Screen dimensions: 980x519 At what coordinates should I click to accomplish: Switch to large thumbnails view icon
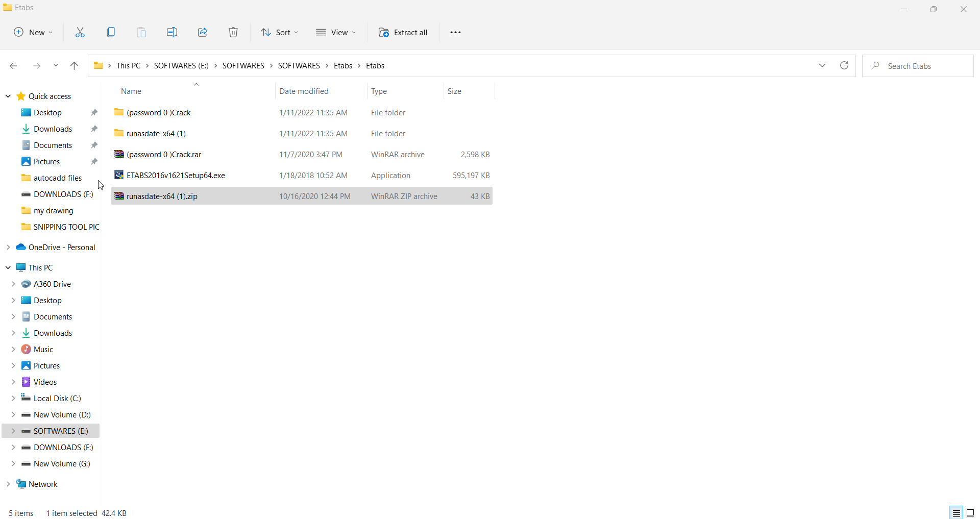click(971, 513)
